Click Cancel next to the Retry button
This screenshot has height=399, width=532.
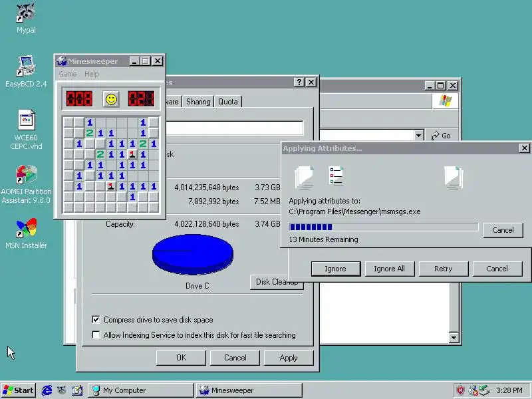tap(497, 269)
